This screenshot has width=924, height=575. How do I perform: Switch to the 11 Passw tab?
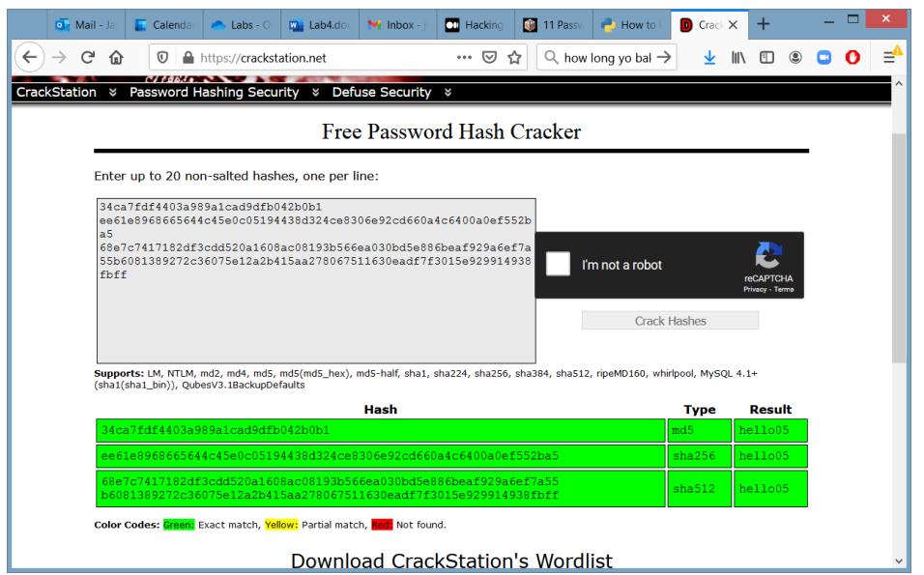tap(554, 25)
